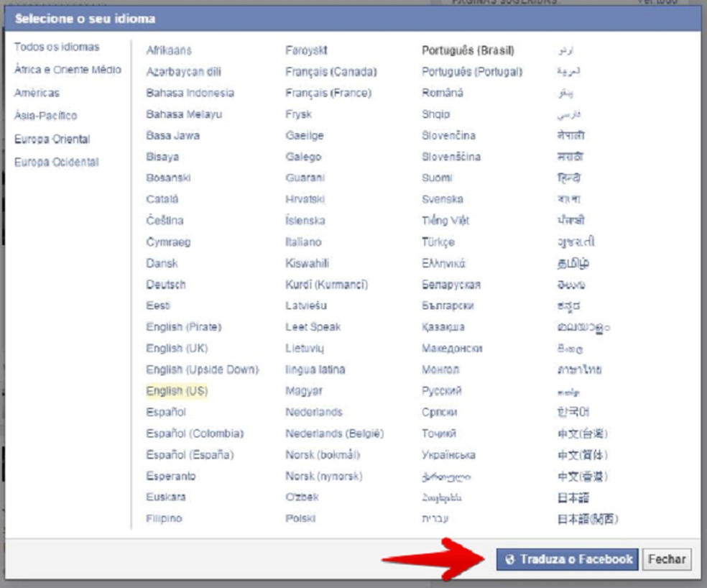
Task: Select Azərbaycan dili language
Action: tap(183, 72)
